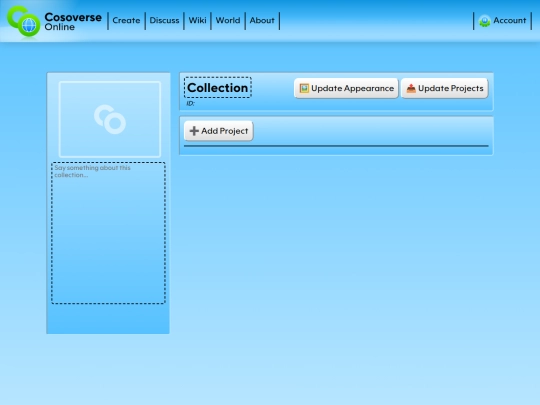Click the Update Projects button
540x405 pixels.
(445, 89)
